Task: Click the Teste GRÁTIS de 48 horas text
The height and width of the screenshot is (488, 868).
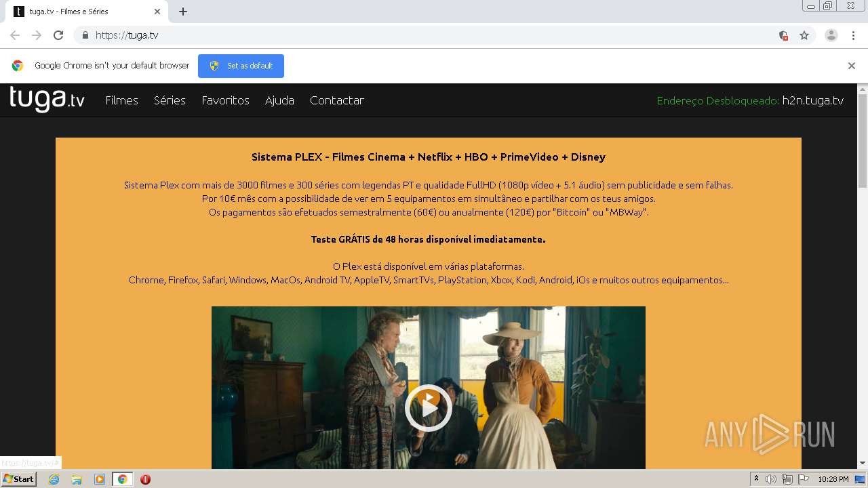Action: pos(428,239)
